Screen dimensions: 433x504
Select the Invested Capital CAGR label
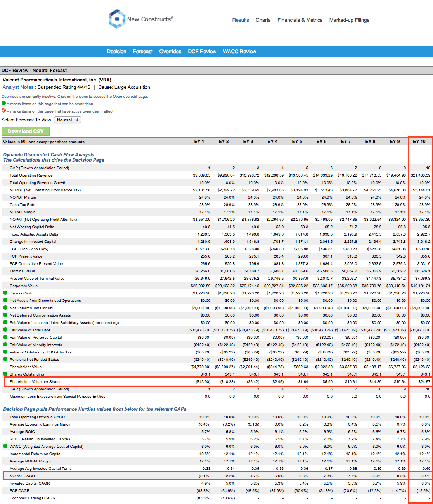pos(30,483)
